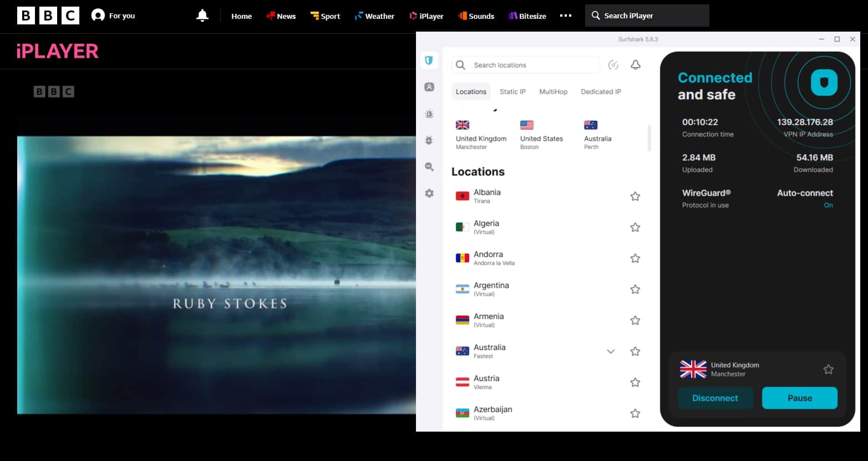This screenshot has width=868, height=461.
Task: Open Surfshark Search sidebar icon
Action: point(429,167)
